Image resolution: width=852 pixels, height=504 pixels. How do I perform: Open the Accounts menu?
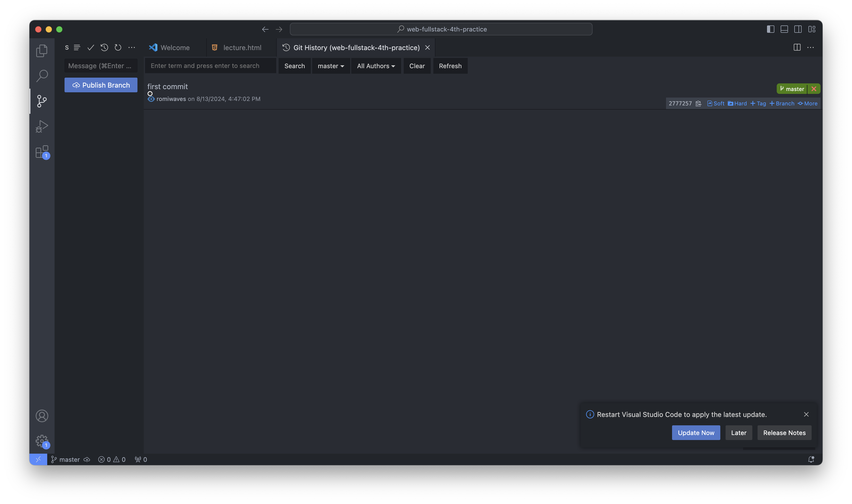[x=42, y=416]
